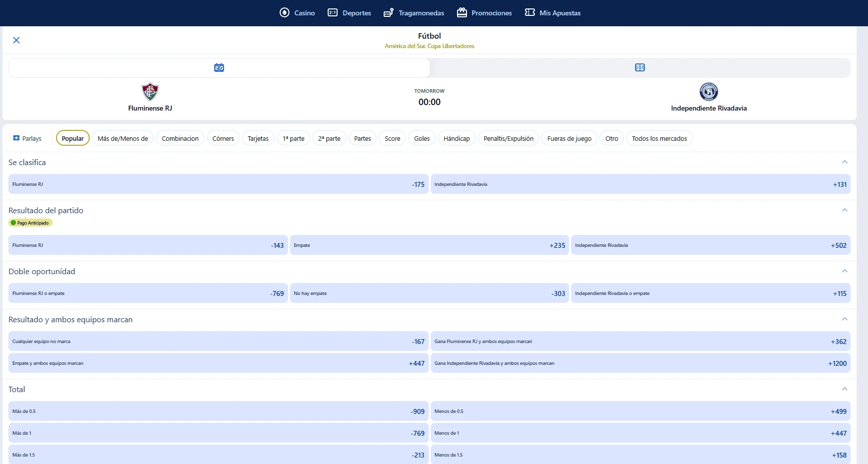Viewport: 868px width, 464px height.
Task: Open the Combinacion market tab
Action: (180, 138)
